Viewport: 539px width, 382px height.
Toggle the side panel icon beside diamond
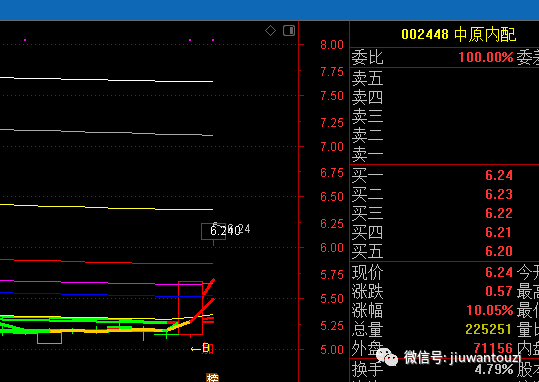[289, 31]
